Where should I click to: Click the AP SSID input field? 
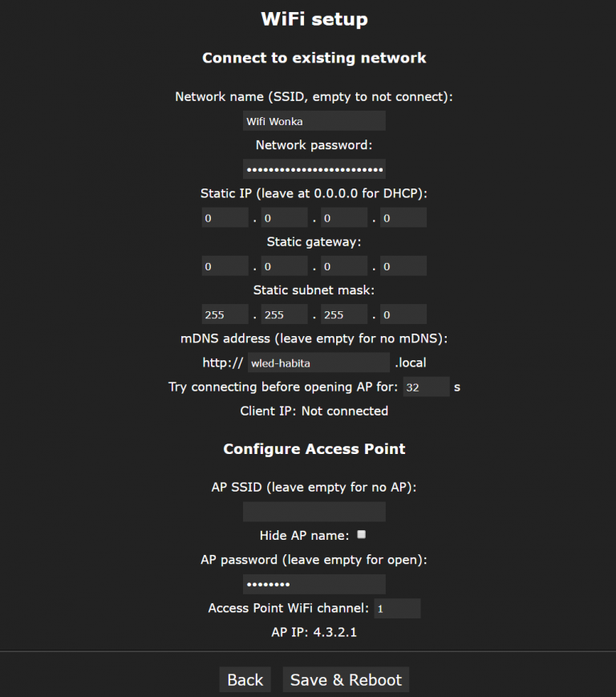pyautogui.click(x=314, y=512)
